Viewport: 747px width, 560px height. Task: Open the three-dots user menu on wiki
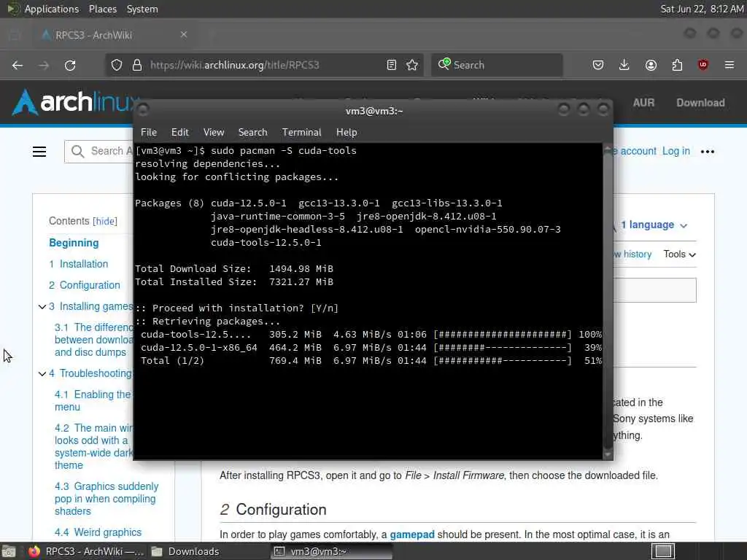point(708,152)
